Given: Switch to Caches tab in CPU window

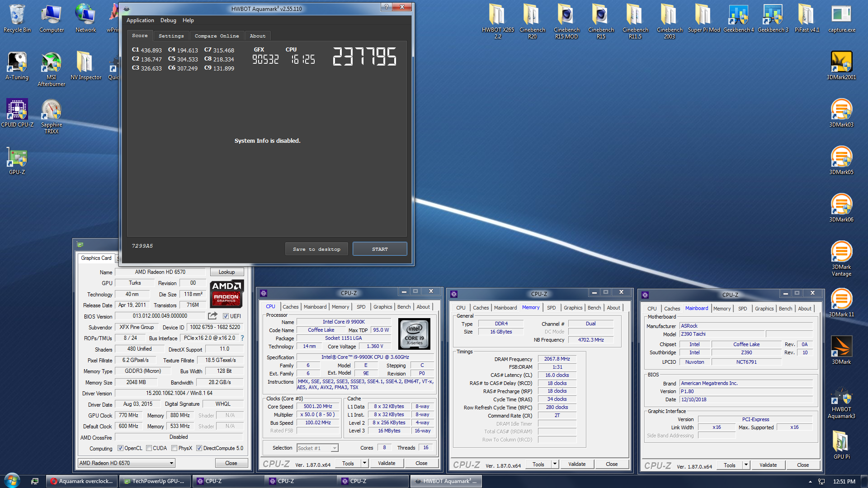Looking at the screenshot, I should pyautogui.click(x=290, y=307).
